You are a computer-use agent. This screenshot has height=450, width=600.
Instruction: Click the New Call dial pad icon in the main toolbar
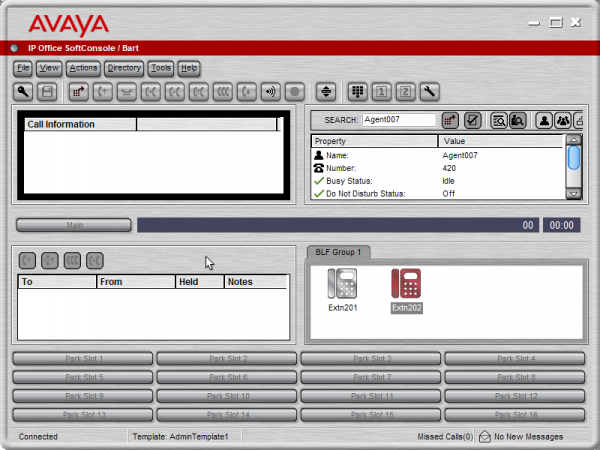point(78,92)
